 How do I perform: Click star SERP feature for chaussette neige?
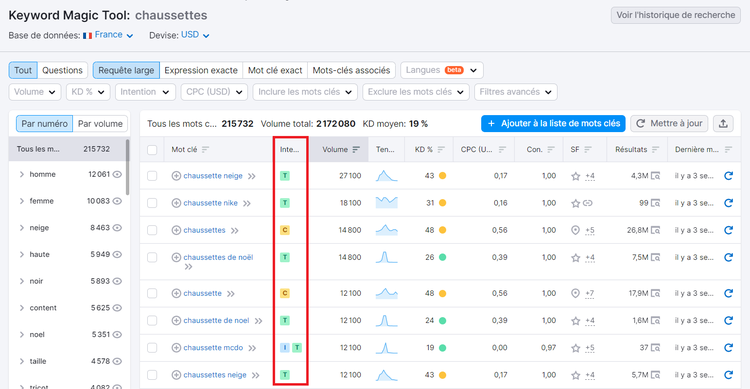[575, 176]
